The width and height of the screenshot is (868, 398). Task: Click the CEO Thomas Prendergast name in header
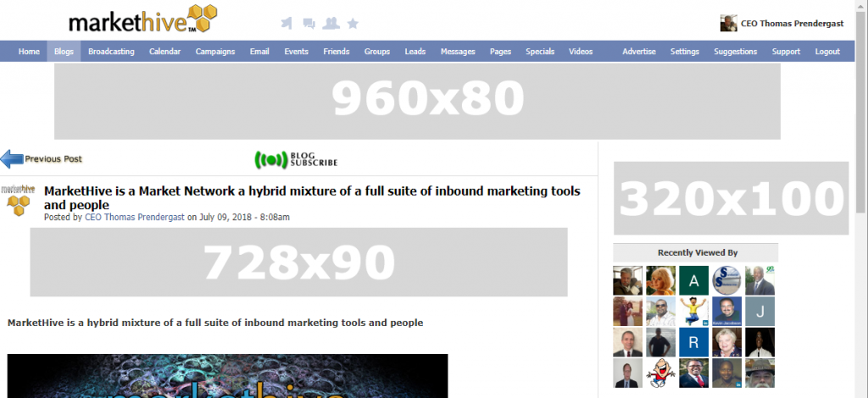click(793, 23)
